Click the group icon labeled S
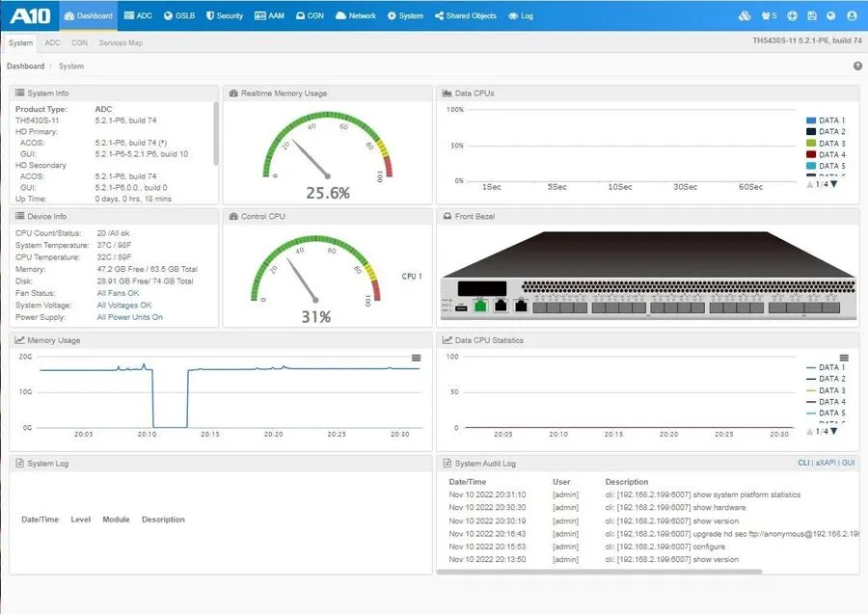 coord(769,16)
